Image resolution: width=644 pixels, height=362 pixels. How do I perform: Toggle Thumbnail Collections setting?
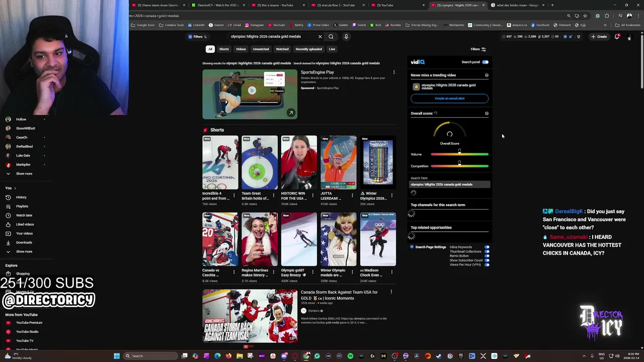(x=487, y=251)
